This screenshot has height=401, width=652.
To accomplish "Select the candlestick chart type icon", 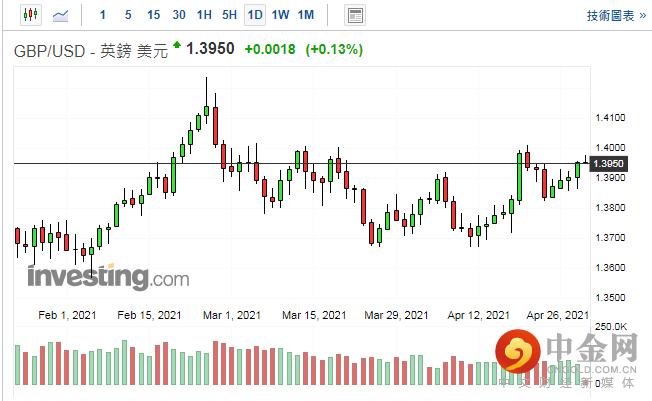I will (31, 15).
